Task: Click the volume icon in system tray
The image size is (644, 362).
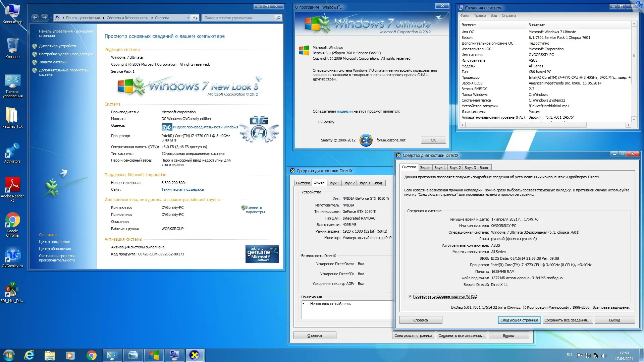Action: click(604, 355)
